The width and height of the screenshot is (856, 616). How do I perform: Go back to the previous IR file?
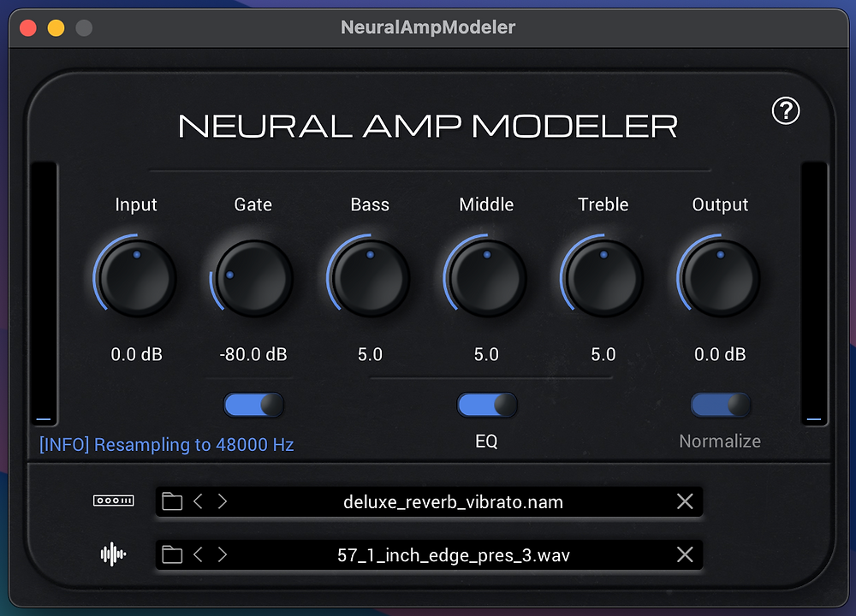coord(199,554)
